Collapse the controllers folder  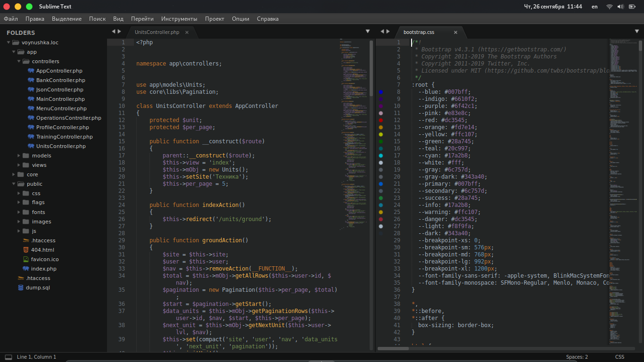pos(19,61)
